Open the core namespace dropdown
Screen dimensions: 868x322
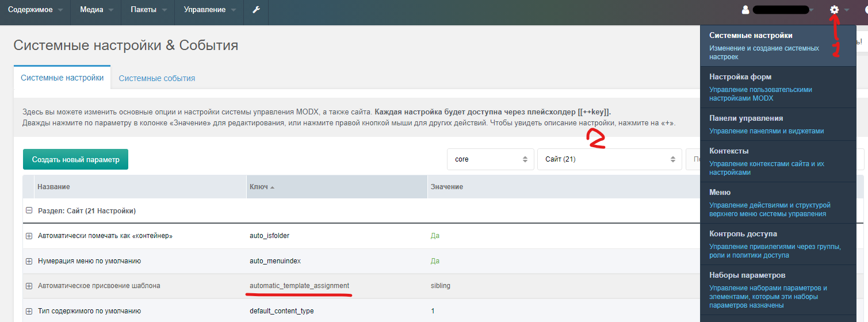490,159
